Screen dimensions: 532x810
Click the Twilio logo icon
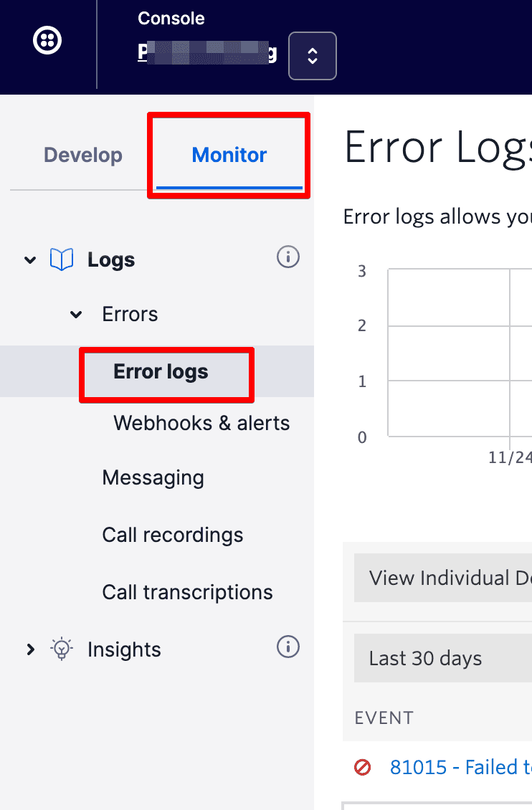(x=47, y=40)
